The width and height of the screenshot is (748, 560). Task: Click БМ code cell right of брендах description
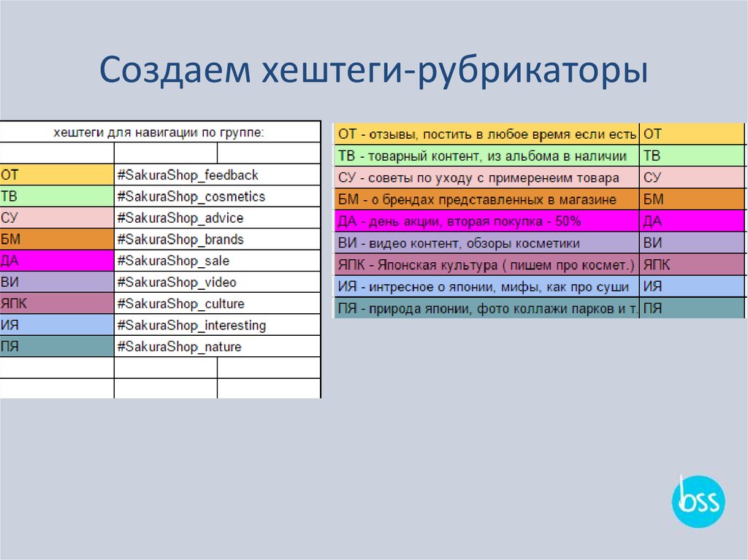pyautogui.click(x=692, y=199)
